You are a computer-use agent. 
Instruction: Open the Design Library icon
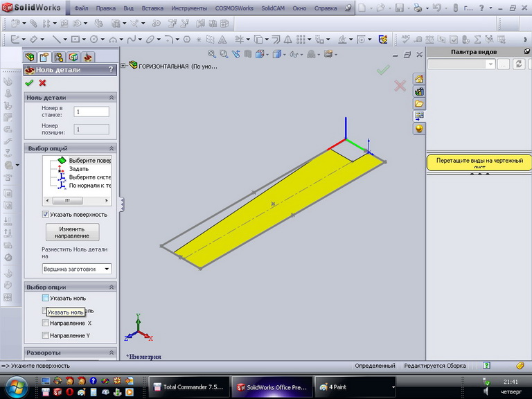tap(419, 91)
